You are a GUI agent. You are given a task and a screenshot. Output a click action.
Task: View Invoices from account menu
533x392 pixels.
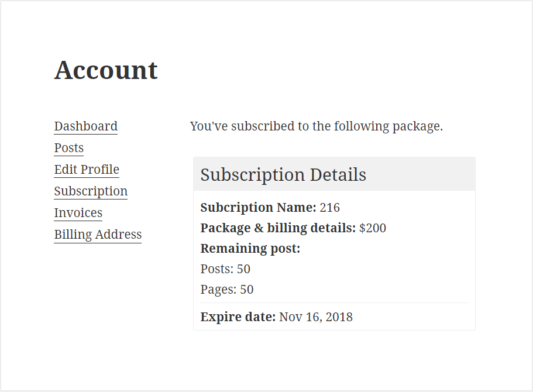point(78,213)
